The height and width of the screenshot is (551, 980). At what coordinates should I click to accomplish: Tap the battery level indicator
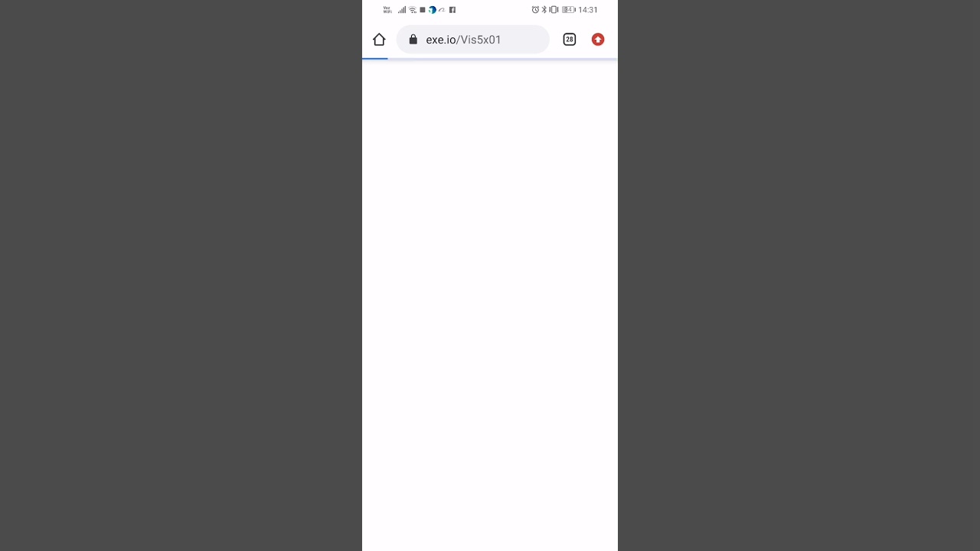(569, 10)
